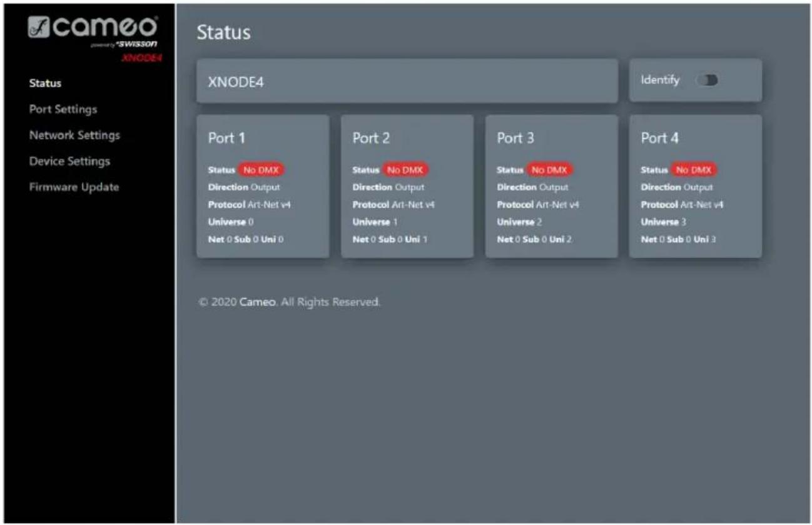The image size is (812, 525).
Task: Click the Status page heading
Action: pos(223,32)
